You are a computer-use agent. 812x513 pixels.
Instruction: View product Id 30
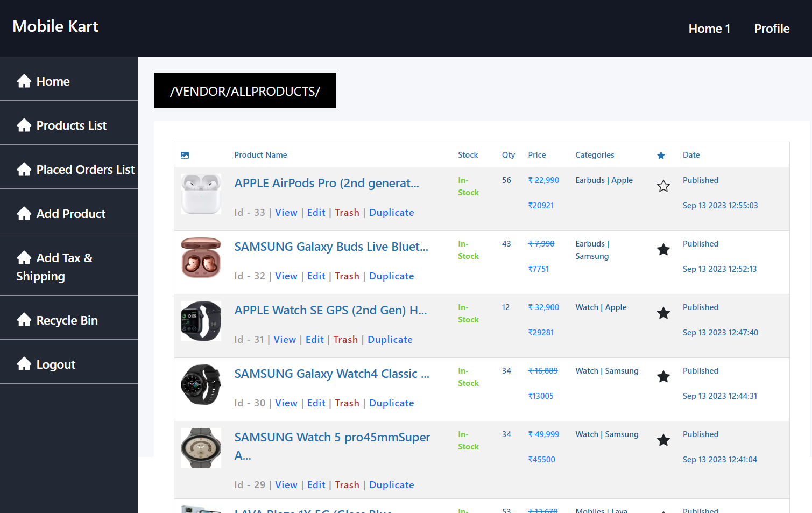click(286, 403)
